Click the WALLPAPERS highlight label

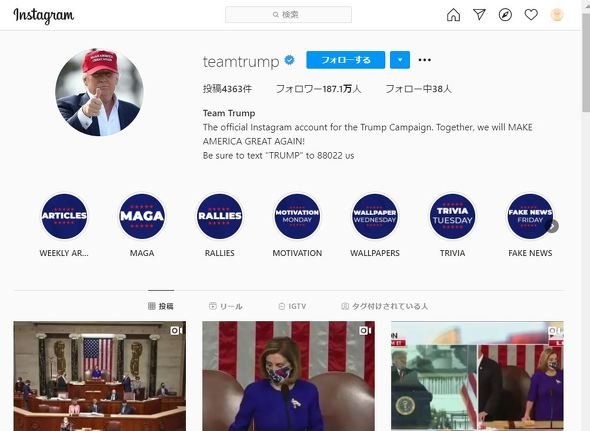coord(375,253)
